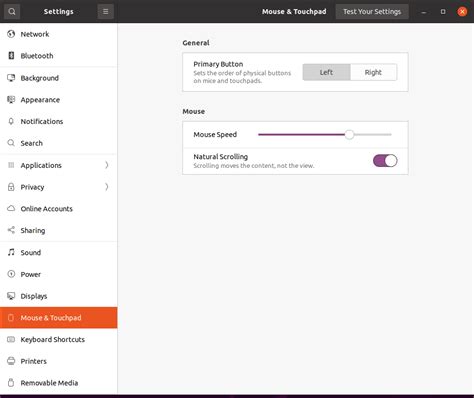
Task: Click the Bluetooth icon in the sidebar
Action: 11,56
